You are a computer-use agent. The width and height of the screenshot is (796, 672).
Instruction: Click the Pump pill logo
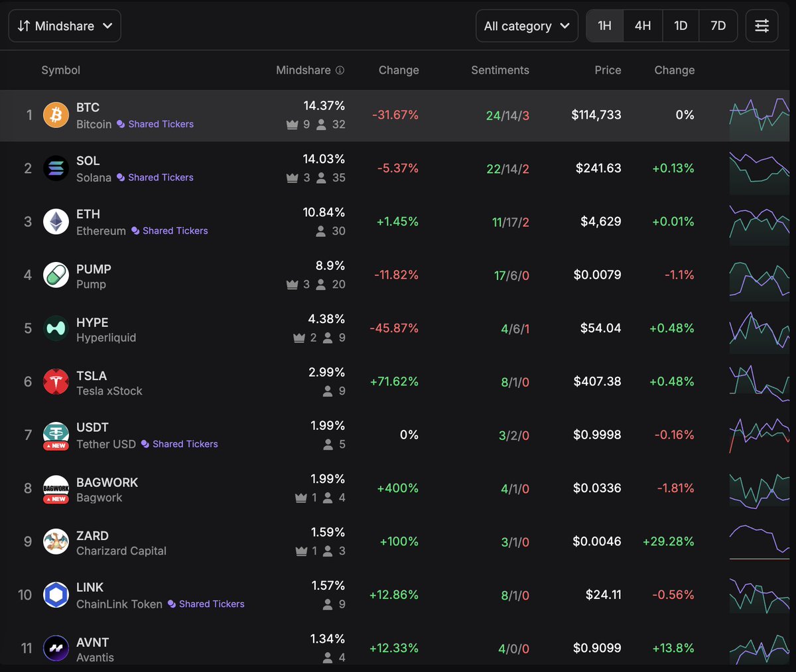tap(56, 275)
